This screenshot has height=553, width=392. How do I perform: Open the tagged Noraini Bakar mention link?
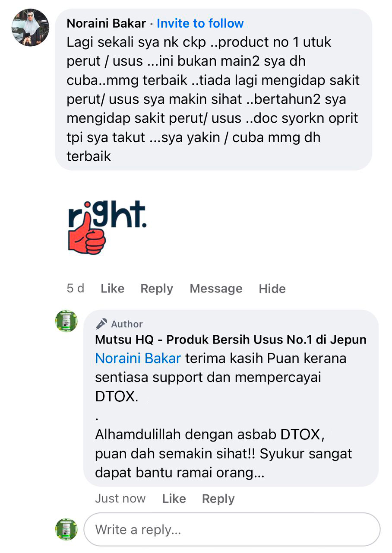coord(138,359)
